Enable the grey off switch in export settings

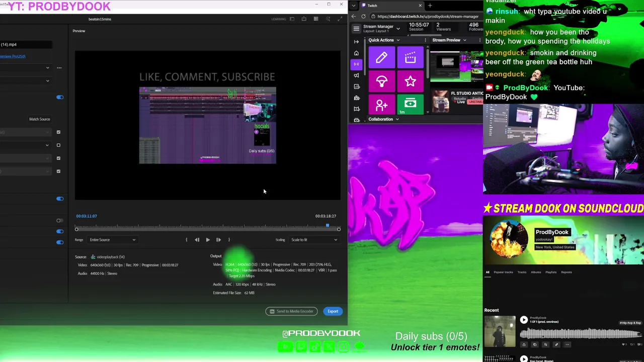tap(59, 221)
